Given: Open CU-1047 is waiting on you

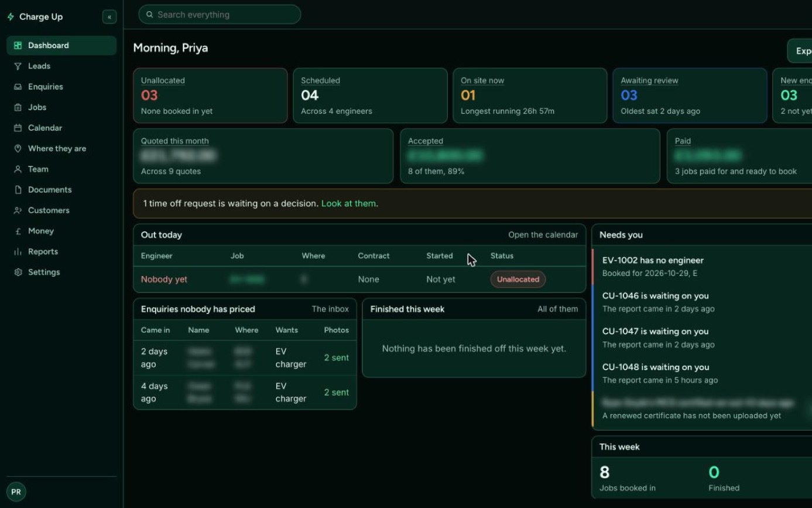Looking at the screenshot, I should 703,337.
